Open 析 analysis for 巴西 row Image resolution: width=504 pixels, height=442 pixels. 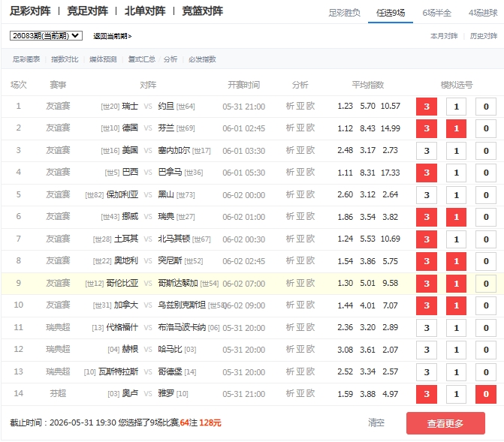[290, 172]
